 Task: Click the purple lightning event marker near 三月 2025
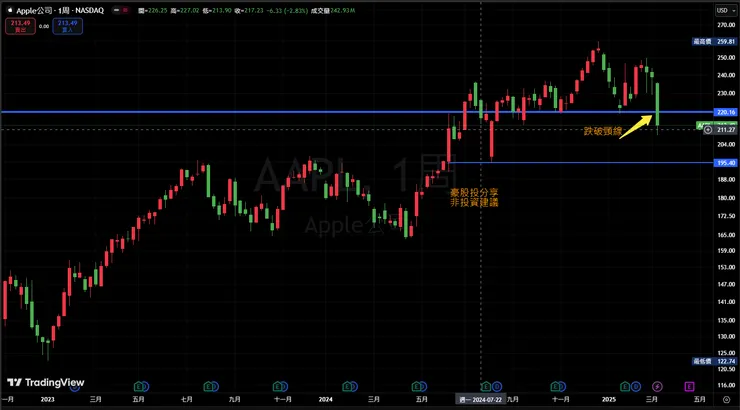(x=657, y=387)
